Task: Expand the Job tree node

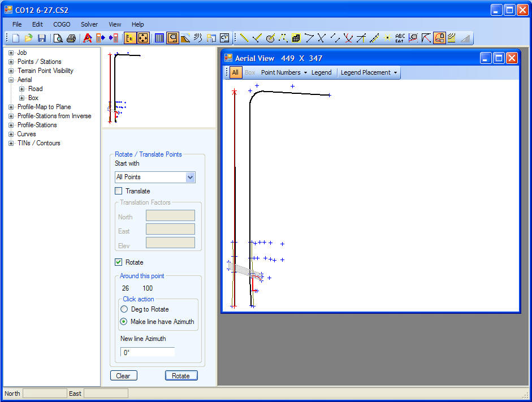Action: (x=11, y=53)
